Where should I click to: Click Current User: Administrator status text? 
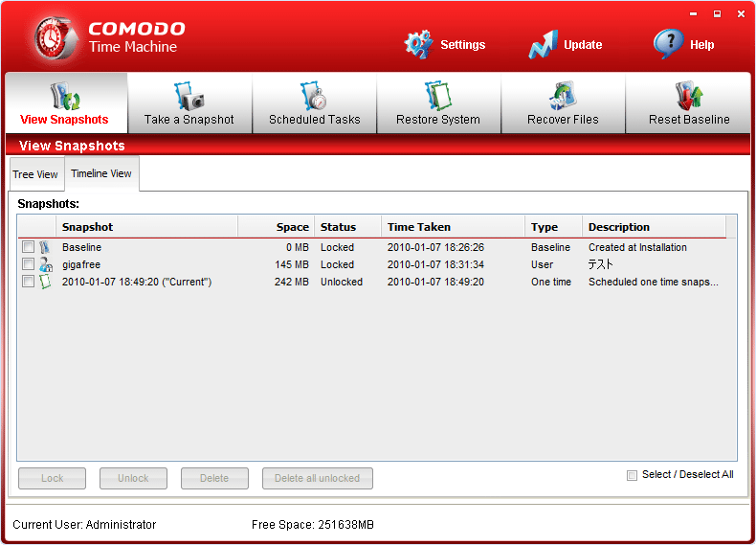(84, 525)
